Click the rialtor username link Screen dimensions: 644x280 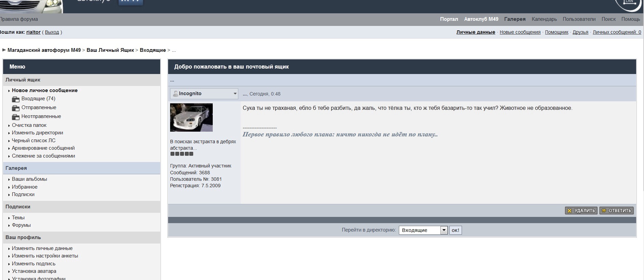[x=33, y=32]
